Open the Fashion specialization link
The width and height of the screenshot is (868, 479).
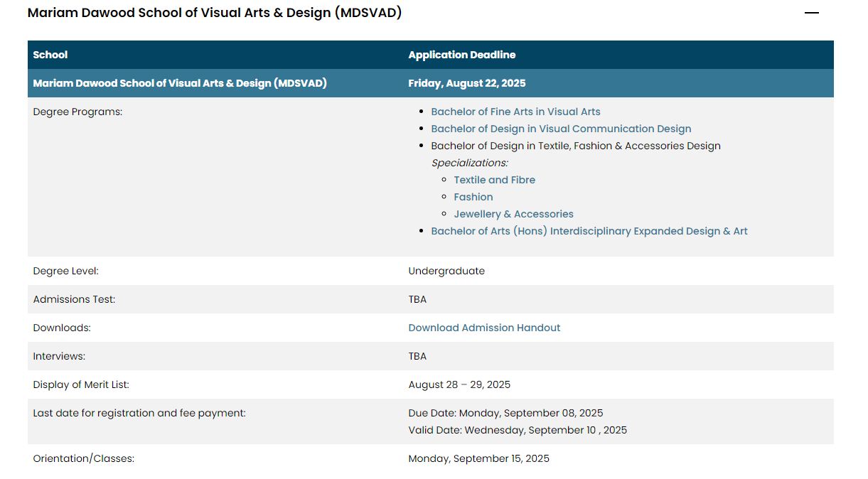(473, 197)
